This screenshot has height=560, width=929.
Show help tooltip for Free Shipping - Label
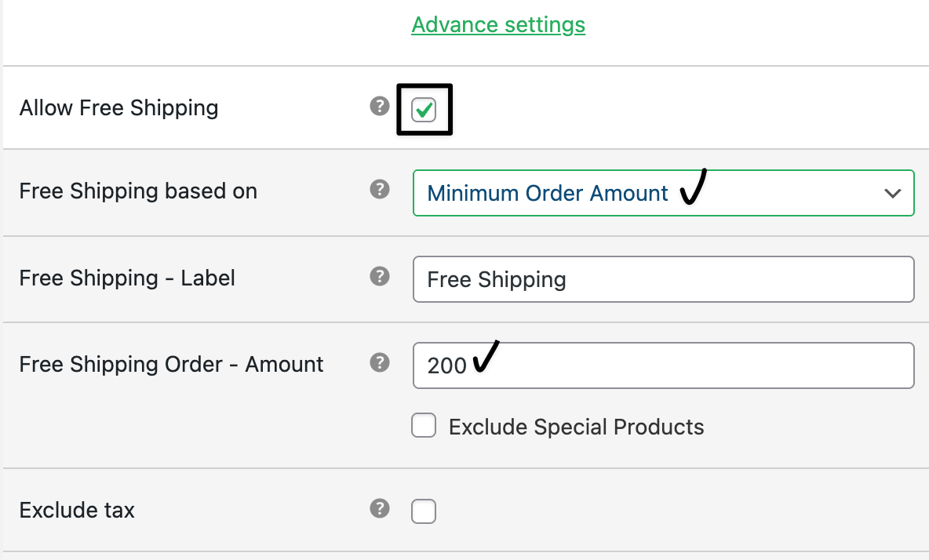(x=380, y=276)
